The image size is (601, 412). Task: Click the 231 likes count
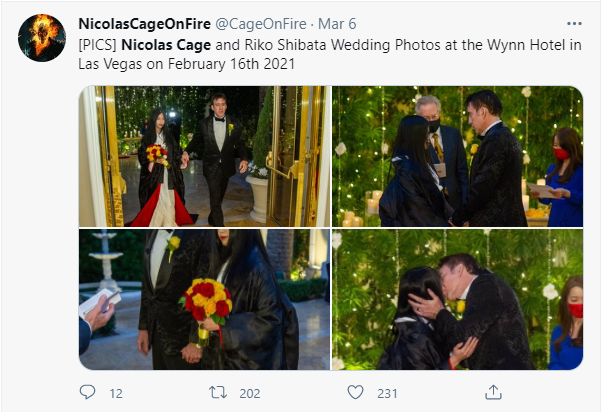tap(387, 394)
